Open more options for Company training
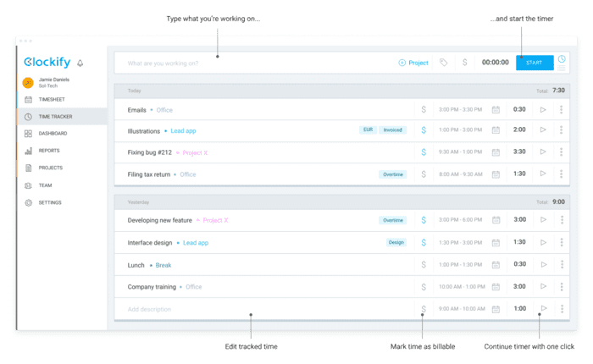Screen dimensions: 593x364 (x=562, y=286)
